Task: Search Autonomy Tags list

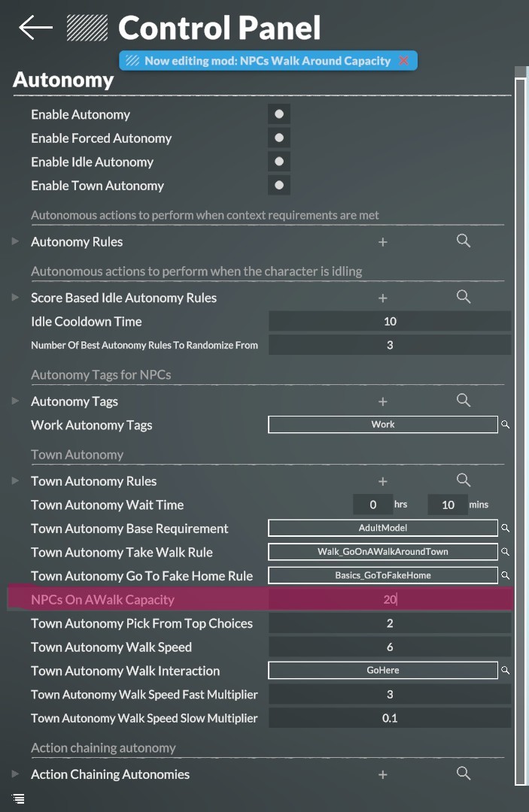Action: pos(464,400)
